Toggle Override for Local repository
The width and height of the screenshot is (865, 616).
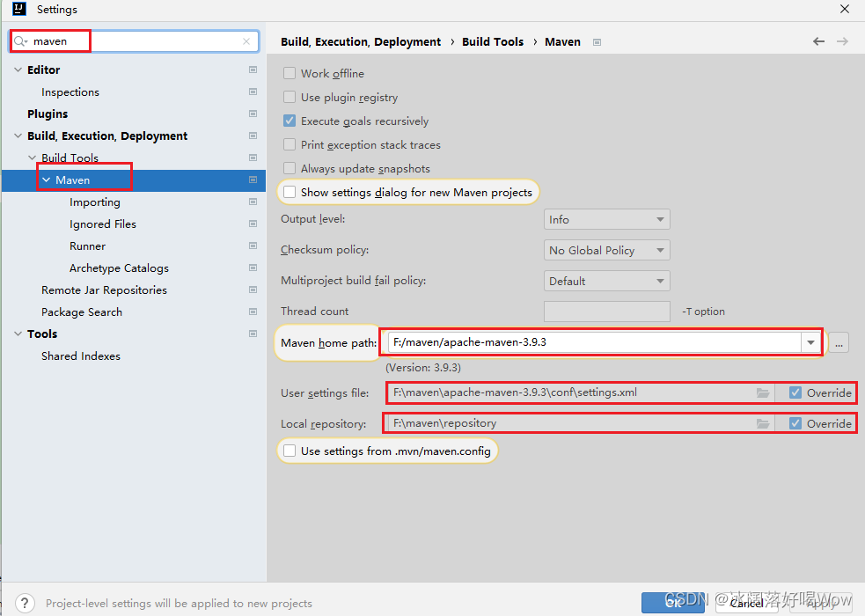[x=795, y=423]
